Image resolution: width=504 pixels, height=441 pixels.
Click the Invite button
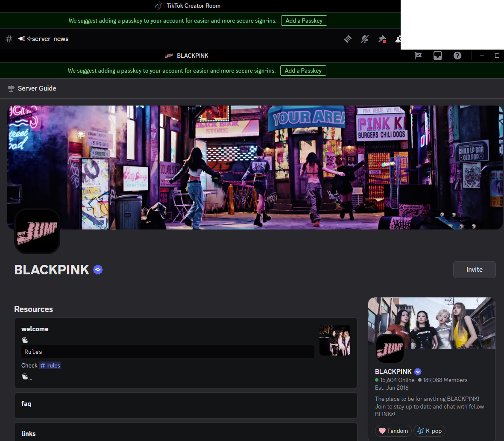pos(475,270)
